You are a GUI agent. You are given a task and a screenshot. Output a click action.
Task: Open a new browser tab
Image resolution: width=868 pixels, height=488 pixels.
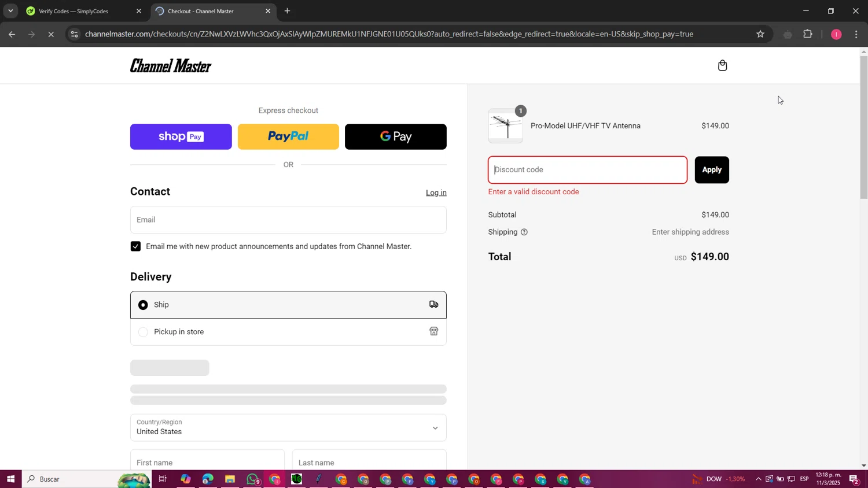288,11
